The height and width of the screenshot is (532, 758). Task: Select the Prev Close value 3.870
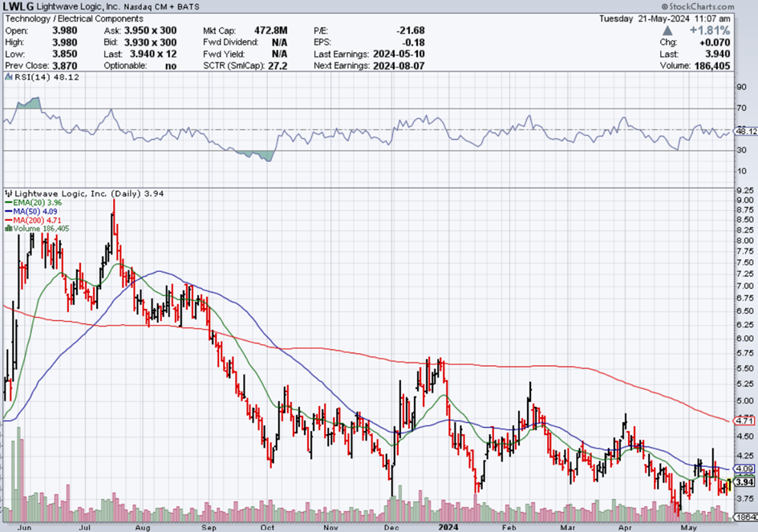click(65, 65)
